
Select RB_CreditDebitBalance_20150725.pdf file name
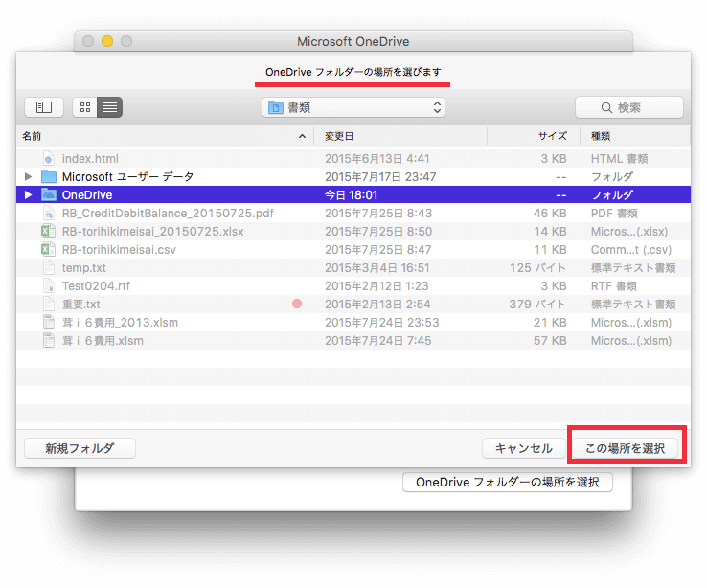[168, 214]
